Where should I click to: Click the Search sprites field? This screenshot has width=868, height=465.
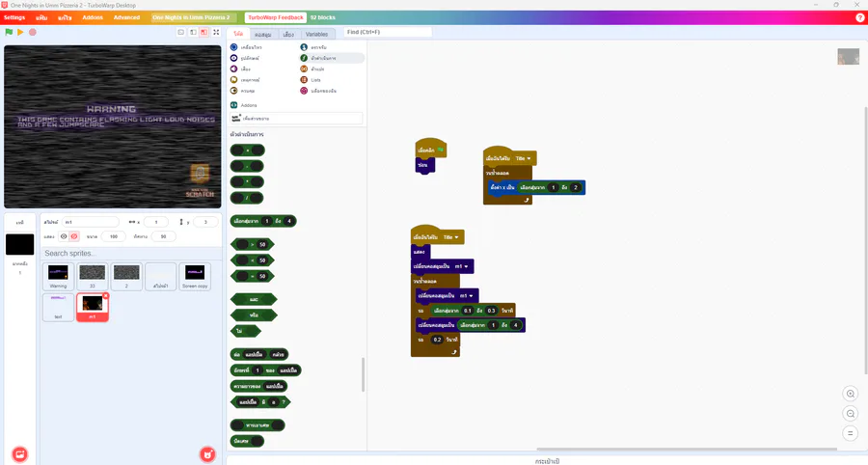point(131,253)
